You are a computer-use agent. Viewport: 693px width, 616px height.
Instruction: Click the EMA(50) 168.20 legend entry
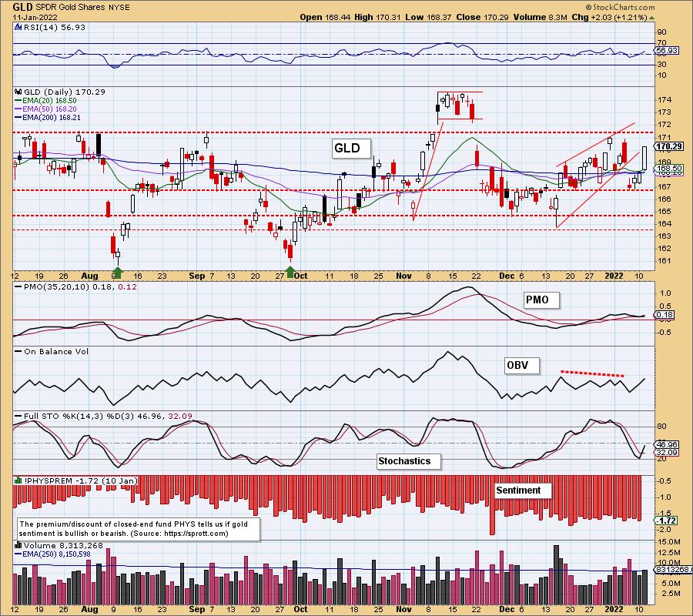tap(46, 109)
